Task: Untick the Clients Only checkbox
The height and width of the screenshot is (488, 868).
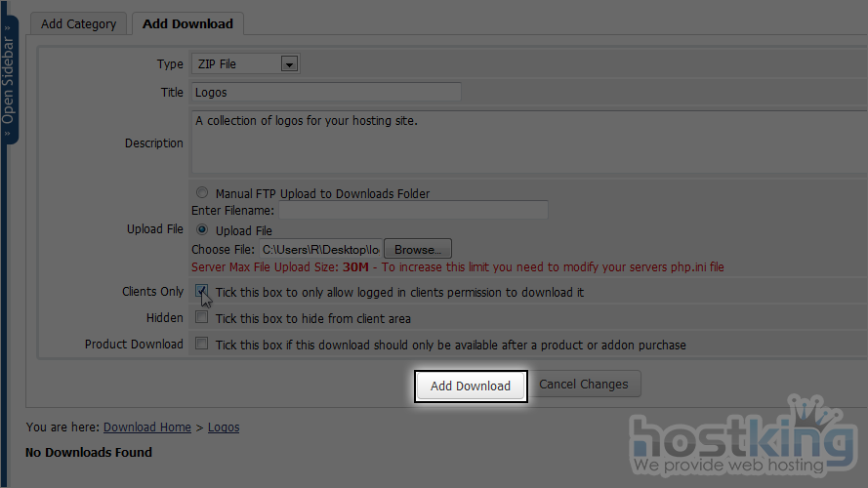Action: coord(201,291)
